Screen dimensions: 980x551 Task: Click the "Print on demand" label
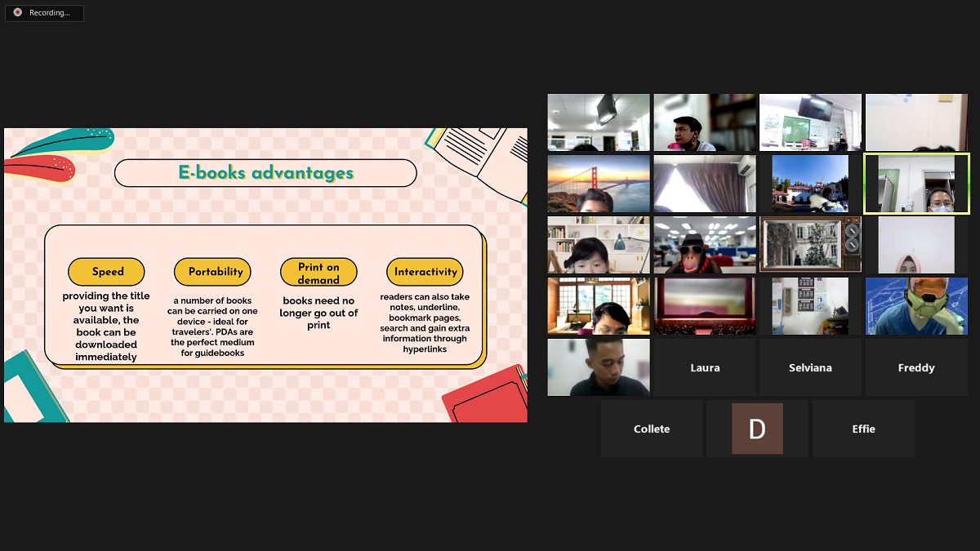pos(318,273)
